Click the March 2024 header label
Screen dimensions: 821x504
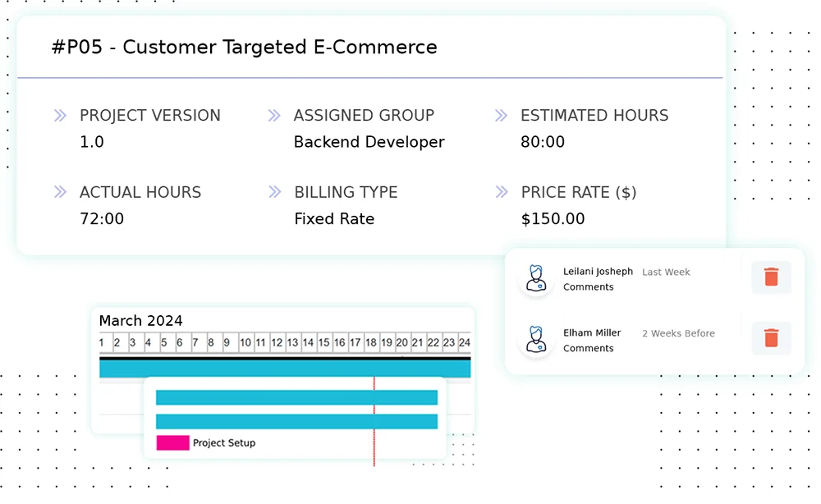[x=140, y=321]
